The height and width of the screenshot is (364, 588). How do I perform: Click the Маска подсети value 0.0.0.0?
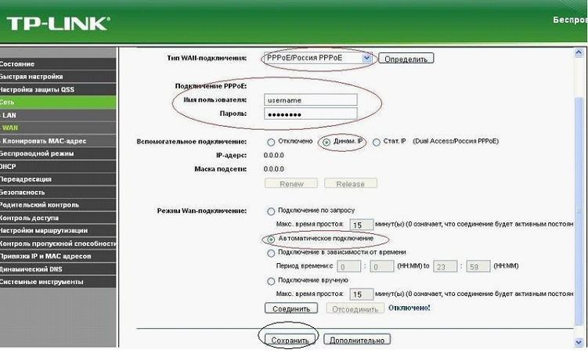(x=274, y=169)
